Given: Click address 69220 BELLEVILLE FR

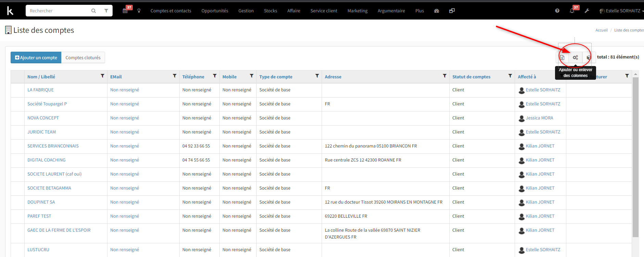Looking at the screenshot, I should 346,216.
